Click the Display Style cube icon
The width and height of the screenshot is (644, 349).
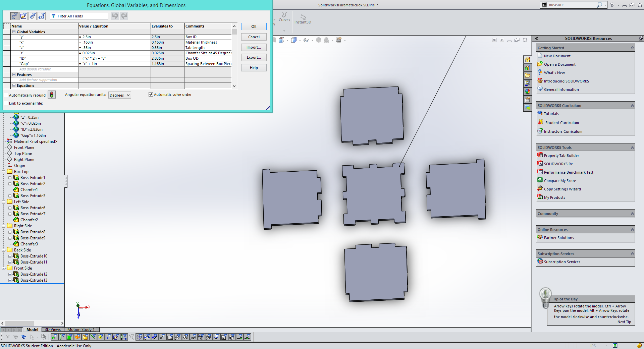pyautogui.click(x=294, y=40)
